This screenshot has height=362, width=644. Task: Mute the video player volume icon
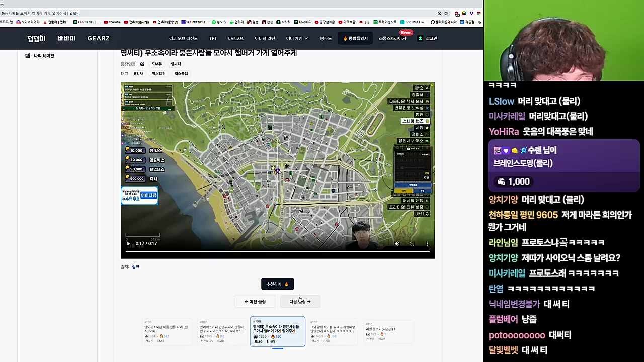click(397, 244)
